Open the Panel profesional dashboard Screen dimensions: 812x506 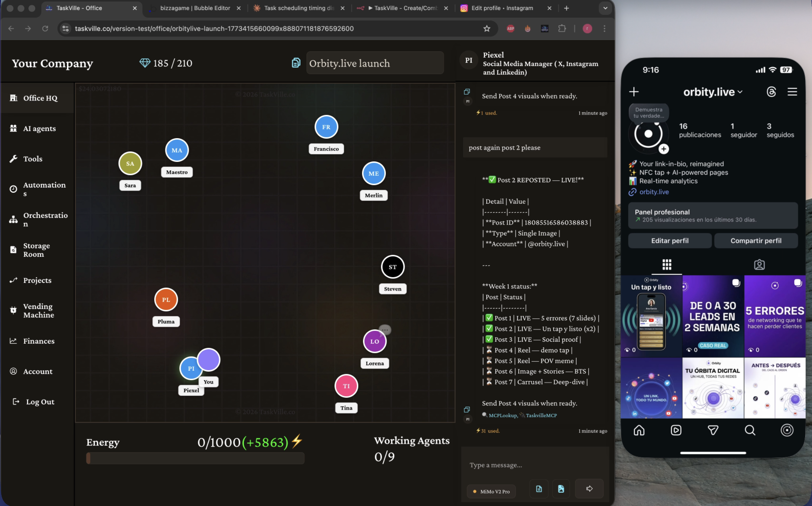click(713, 216)
